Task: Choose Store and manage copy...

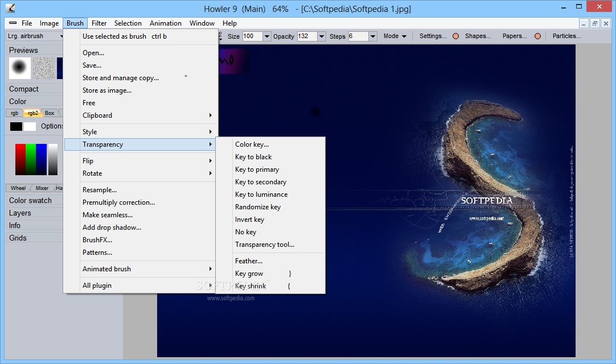Action: click(141, 78)
